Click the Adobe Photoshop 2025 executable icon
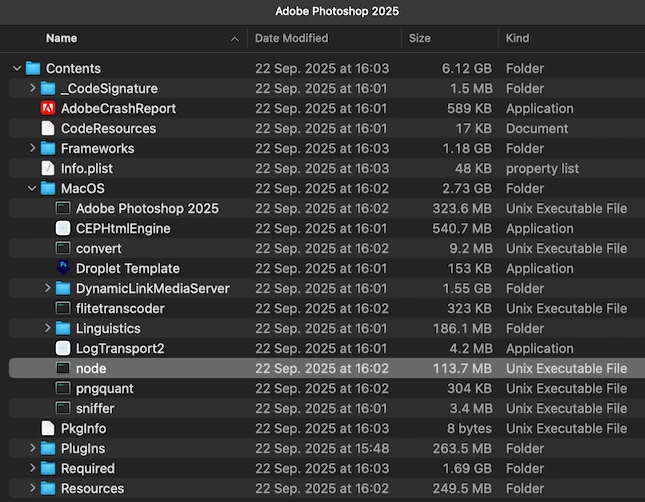 (63, 208)
